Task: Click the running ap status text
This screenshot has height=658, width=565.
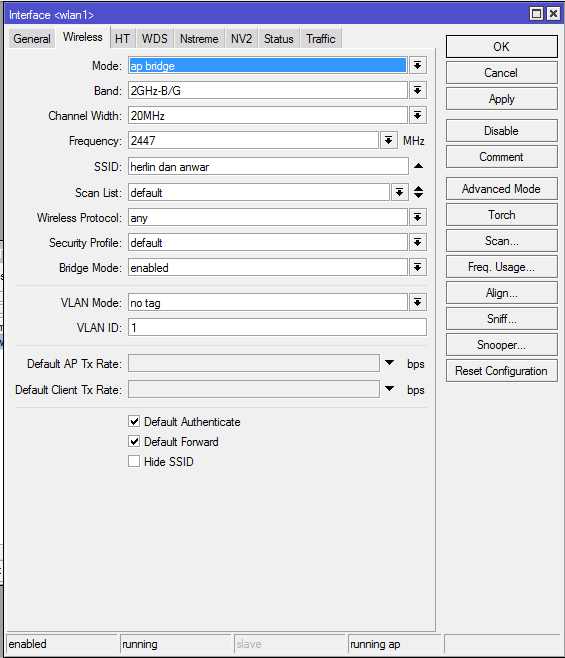Action: (x=375, y=644)
